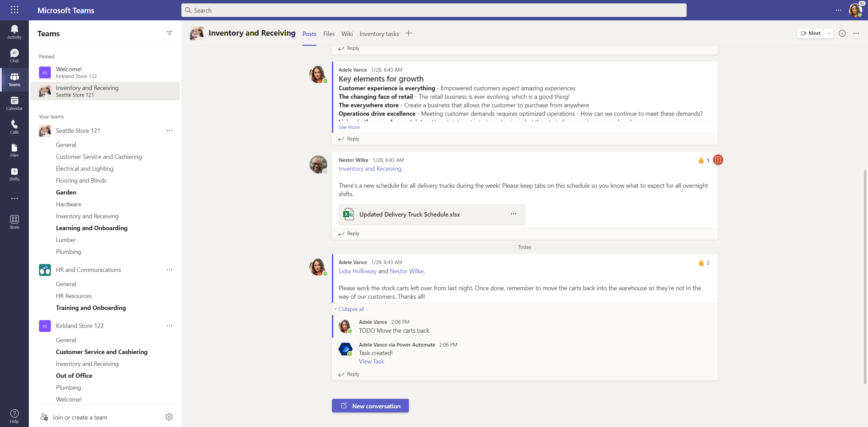The width and height of the screenshot is (868, 427).
Task: Open the Shifts app
Action: 14,174
